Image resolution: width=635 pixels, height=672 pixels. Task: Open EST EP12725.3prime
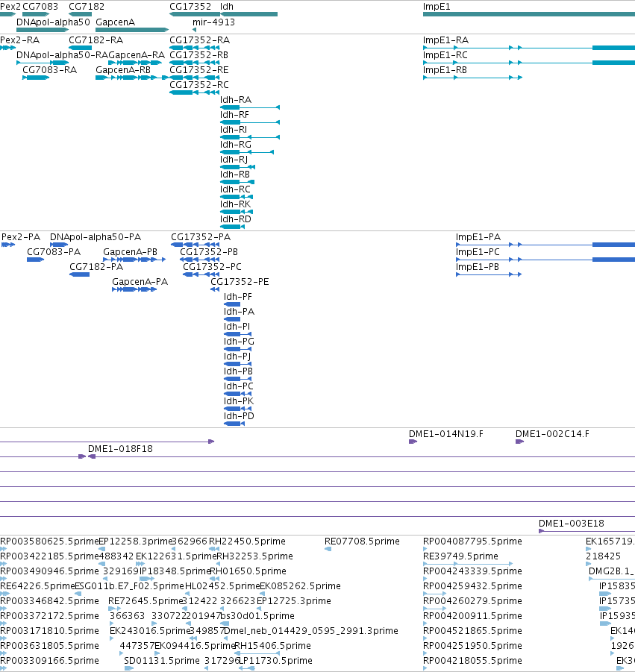(x=294, y=601)
